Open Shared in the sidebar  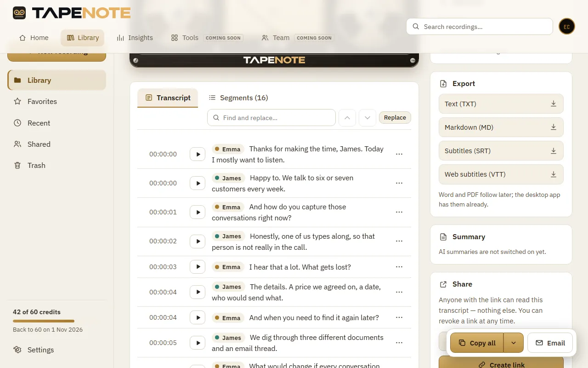click(57, 144)
